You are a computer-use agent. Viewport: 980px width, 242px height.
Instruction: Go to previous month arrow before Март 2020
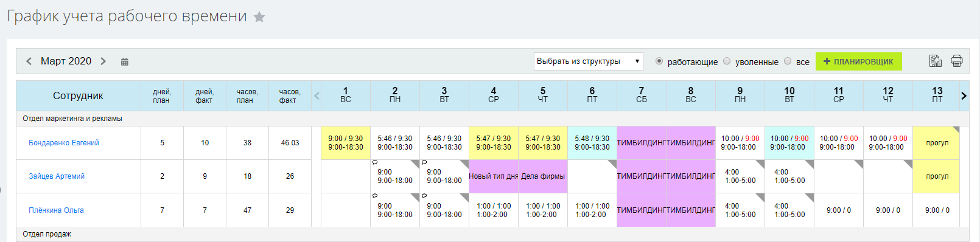[29, 61]
